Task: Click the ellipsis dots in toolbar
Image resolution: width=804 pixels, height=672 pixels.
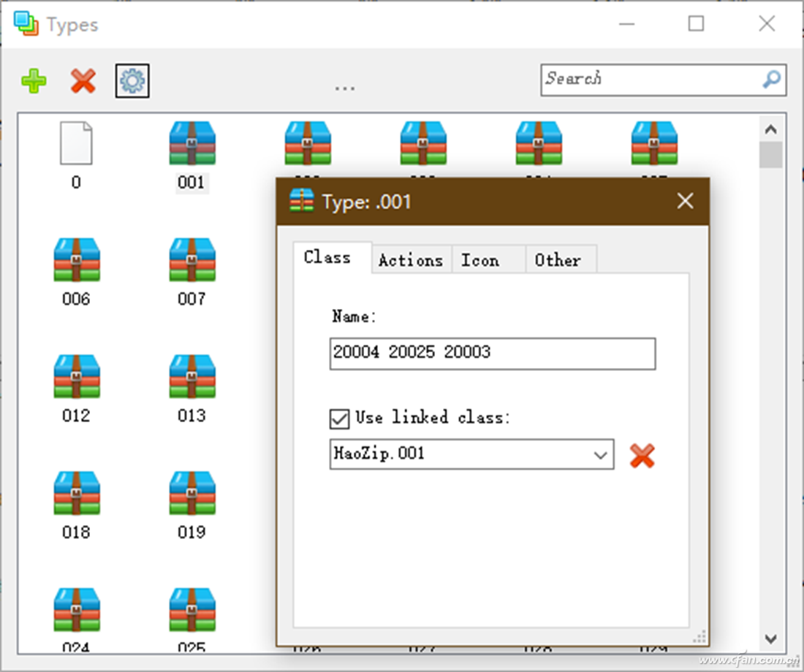Action: [344, 89]
